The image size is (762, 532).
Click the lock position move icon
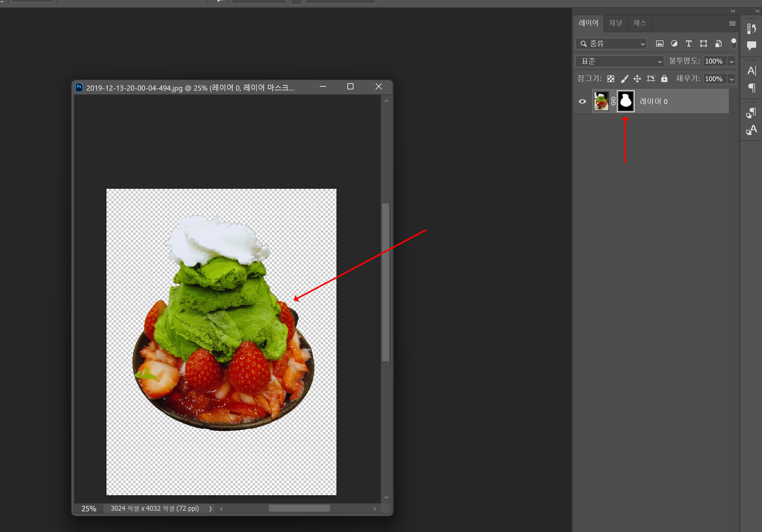(637, 79)
